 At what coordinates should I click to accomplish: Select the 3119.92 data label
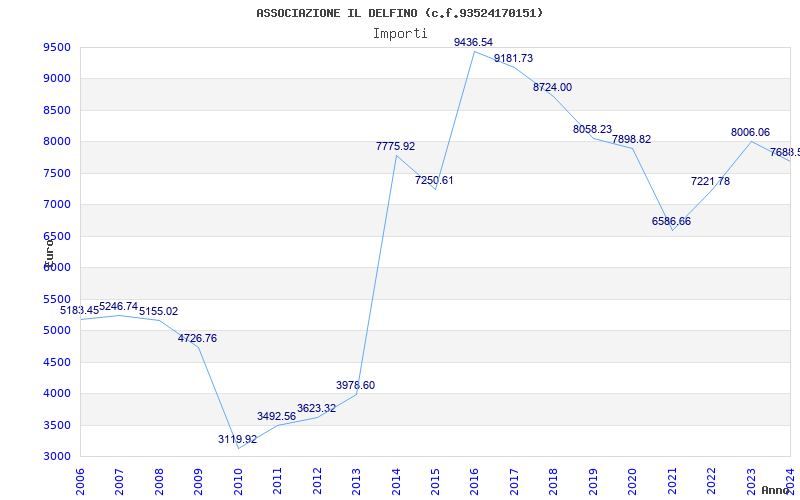coord(237,439)
